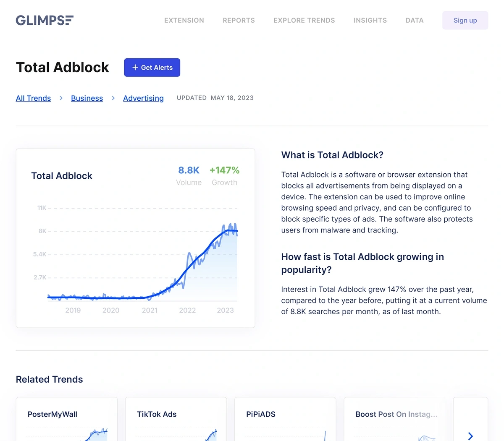Viewport: 504px width, 441px height.
Task: Click the Related Trends heading
Action: coord(49,379)
